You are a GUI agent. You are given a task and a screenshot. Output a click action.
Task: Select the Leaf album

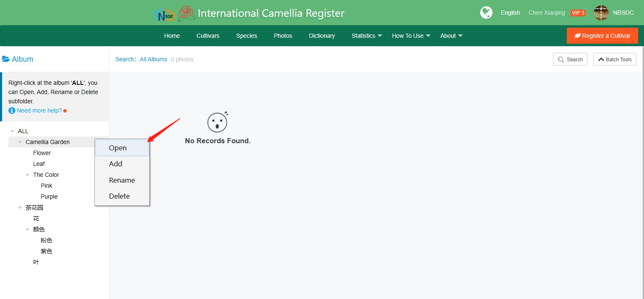coord(39,164)
